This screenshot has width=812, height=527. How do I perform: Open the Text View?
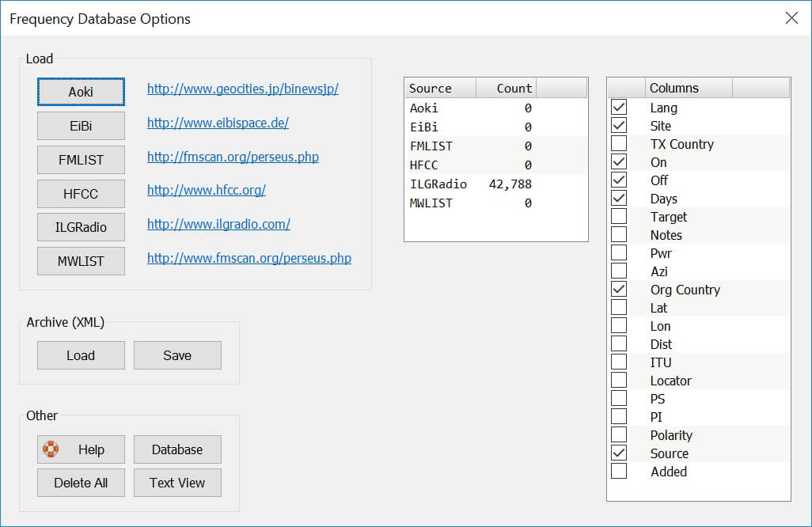point(177,483)
